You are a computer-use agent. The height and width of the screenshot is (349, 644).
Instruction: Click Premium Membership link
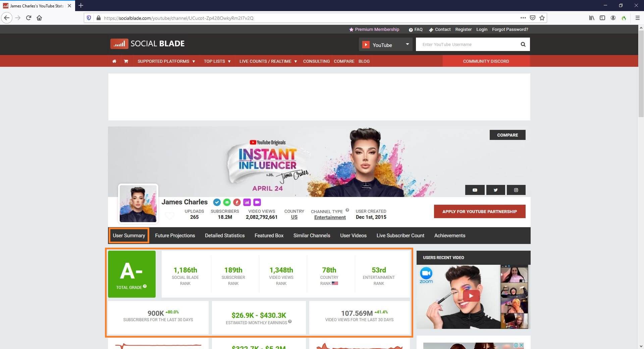click(374, 30)
